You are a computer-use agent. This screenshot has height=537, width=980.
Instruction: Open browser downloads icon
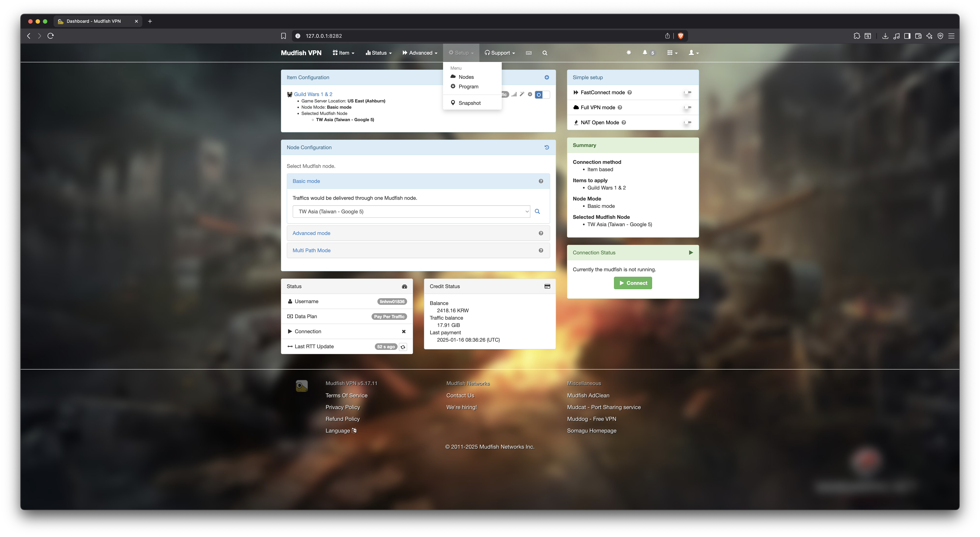click(x=885, y=36)
